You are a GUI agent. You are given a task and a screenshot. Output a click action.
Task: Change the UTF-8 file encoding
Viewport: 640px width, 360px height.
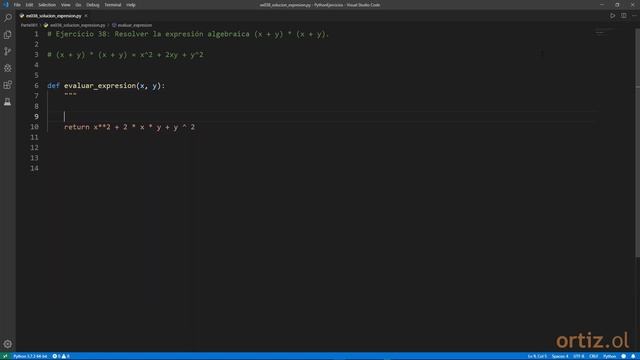tap(579, 356)
